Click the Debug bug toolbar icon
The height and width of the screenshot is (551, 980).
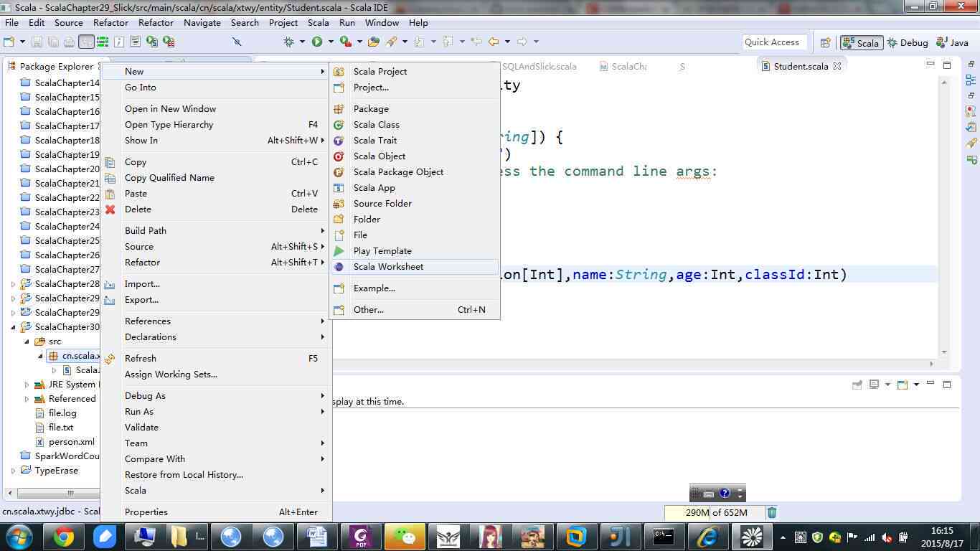click(x=289, y=42)
